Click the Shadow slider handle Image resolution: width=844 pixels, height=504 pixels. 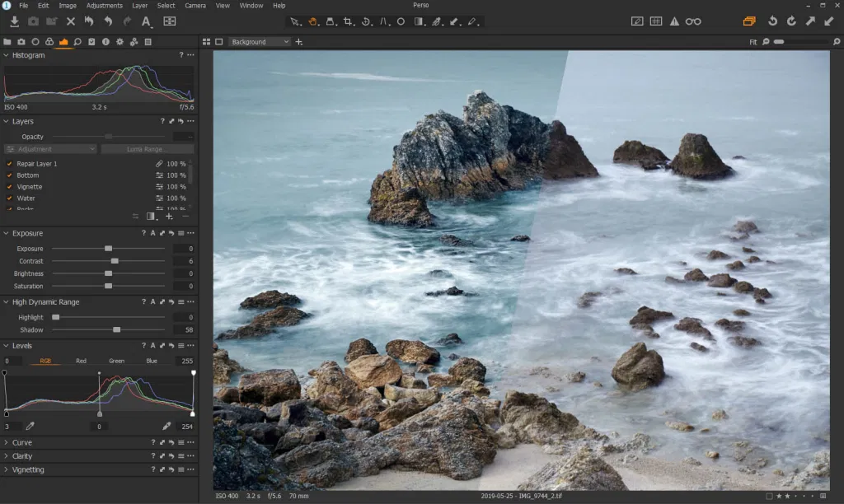(x=116, y=329)
